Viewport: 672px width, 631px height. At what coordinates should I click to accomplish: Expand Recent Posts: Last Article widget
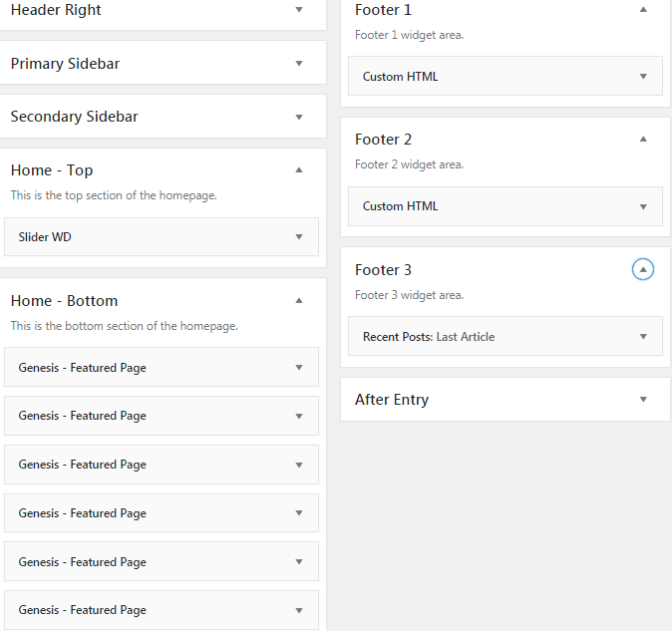tap(505, 336)
